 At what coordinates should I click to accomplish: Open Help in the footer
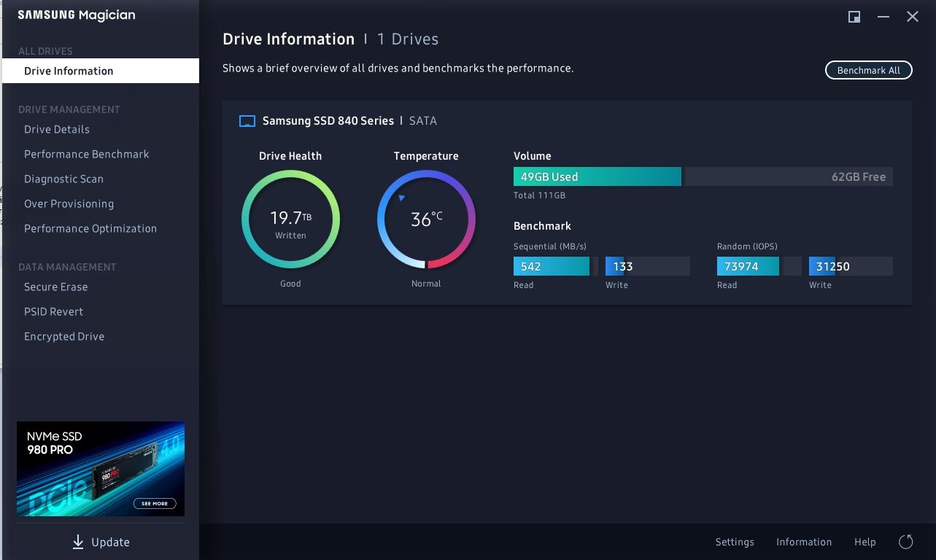coord(865,542)
